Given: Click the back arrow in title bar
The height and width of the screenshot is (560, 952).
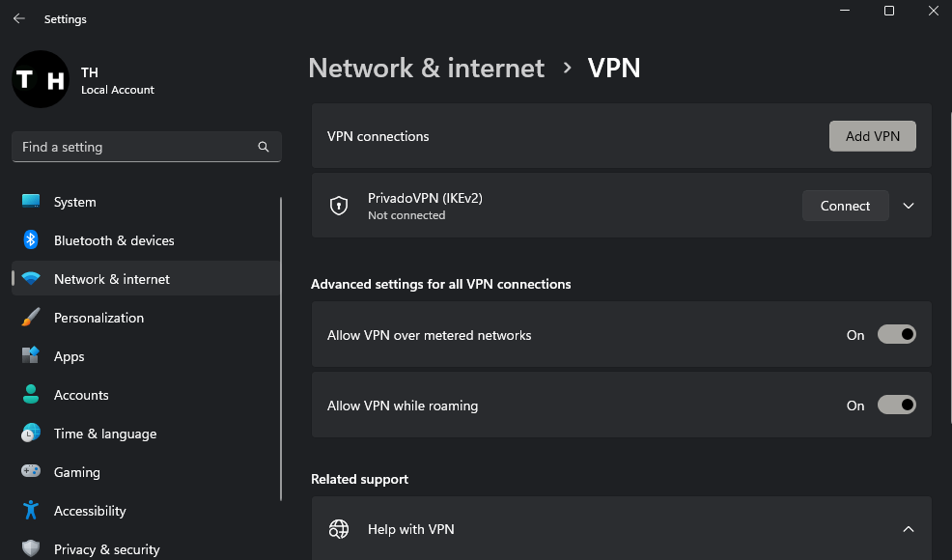Looking at the screenshot, I should [x=19, y=18].
